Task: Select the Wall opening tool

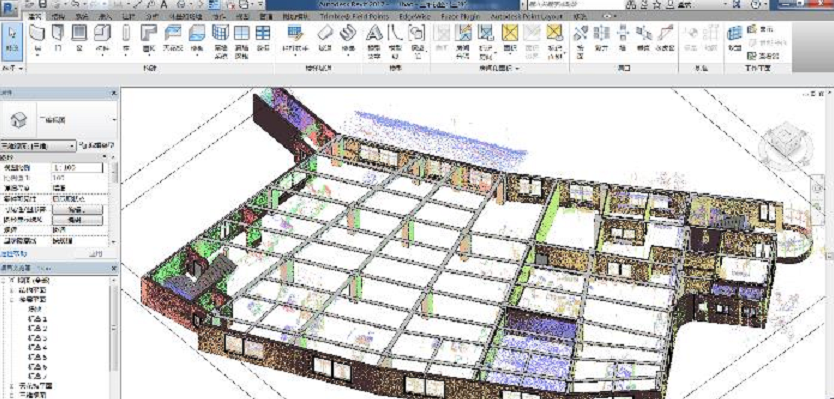Action: click(622, 38)
